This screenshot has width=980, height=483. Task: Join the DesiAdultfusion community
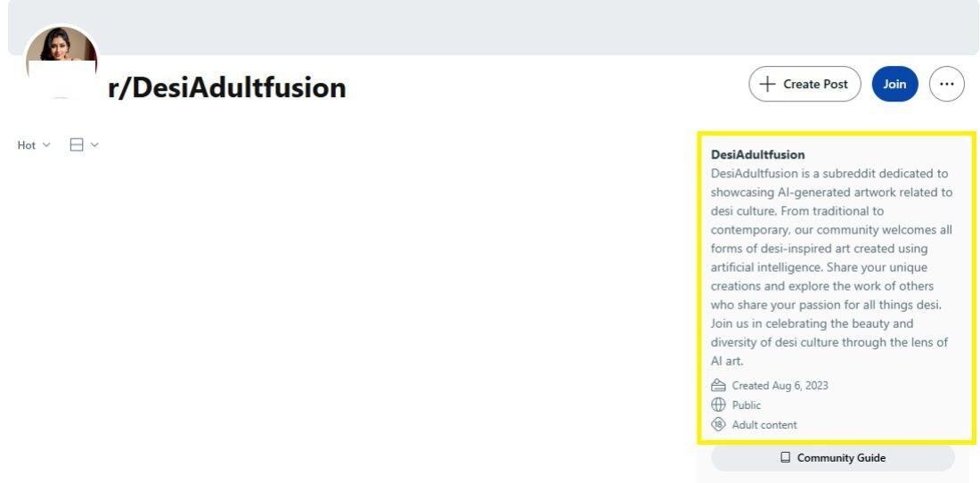click(894, 85)
